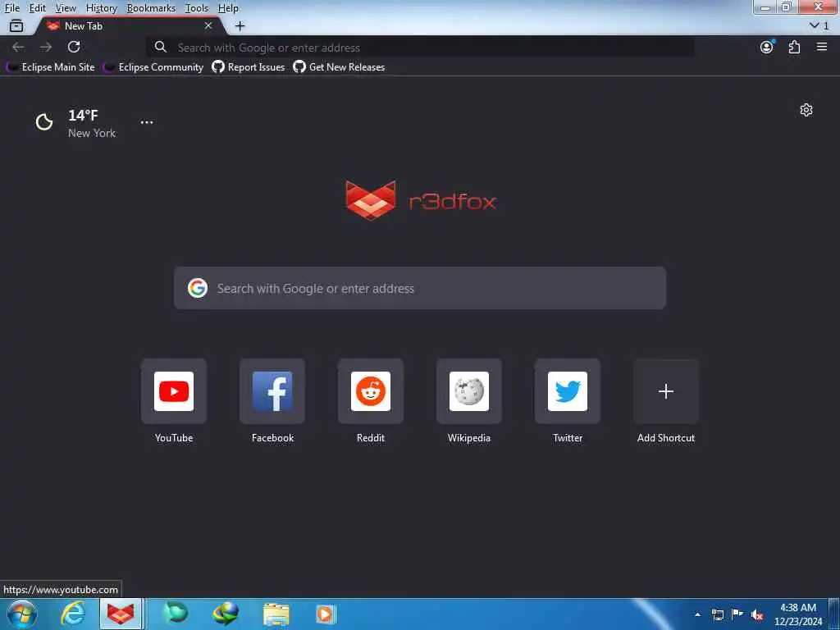Screen dimensions: 840x630
Task: Open New York weather forecast
Action: 75,123
